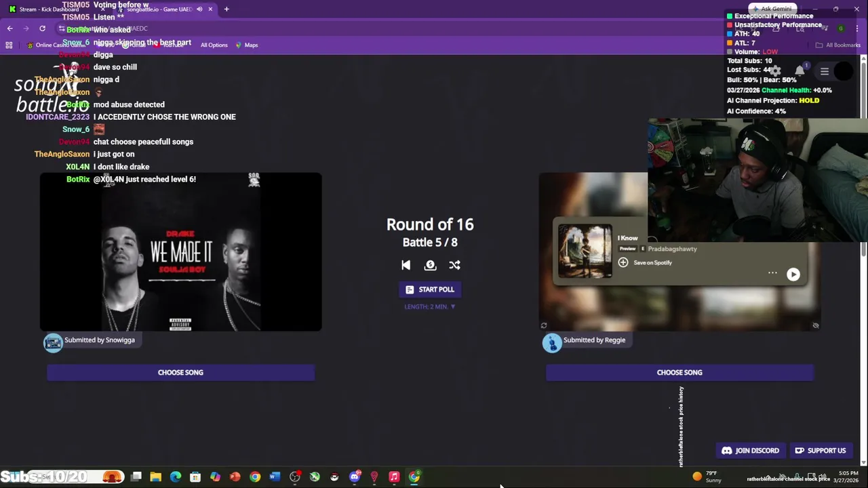The image size is (868, 488).
Task: Mute the songbattle.io tab audio
Action: 199,9
